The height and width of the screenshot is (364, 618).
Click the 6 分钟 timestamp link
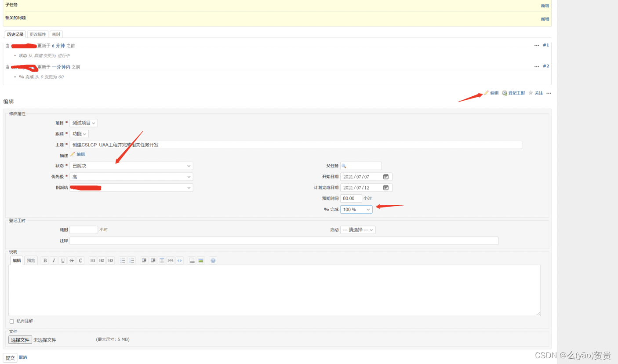[x=58, y=46]
